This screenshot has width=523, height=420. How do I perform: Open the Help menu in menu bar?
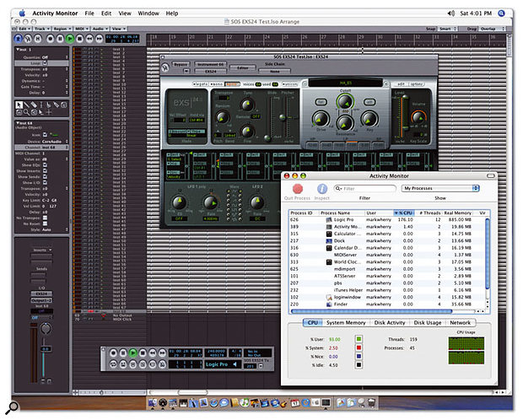[172, 13]
